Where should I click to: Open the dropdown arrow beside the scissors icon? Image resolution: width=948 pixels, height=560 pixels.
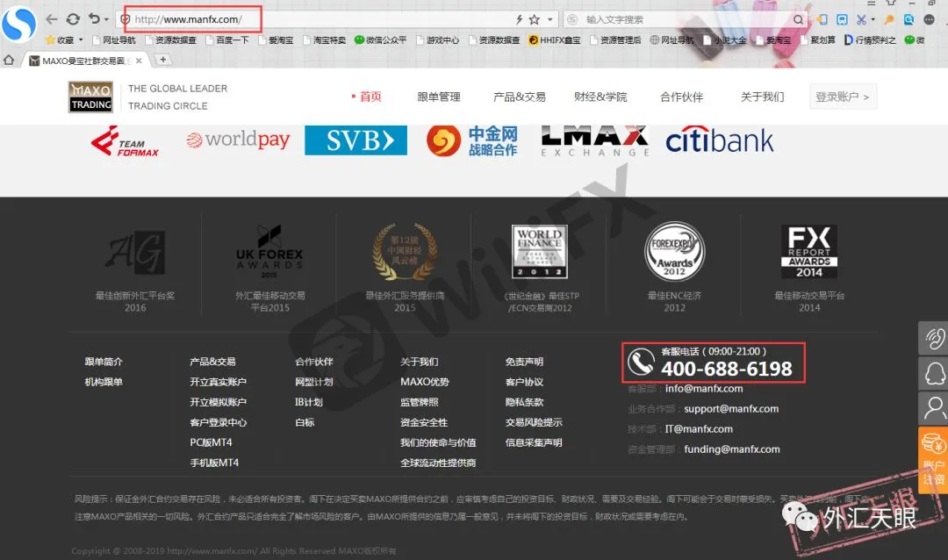873,19
